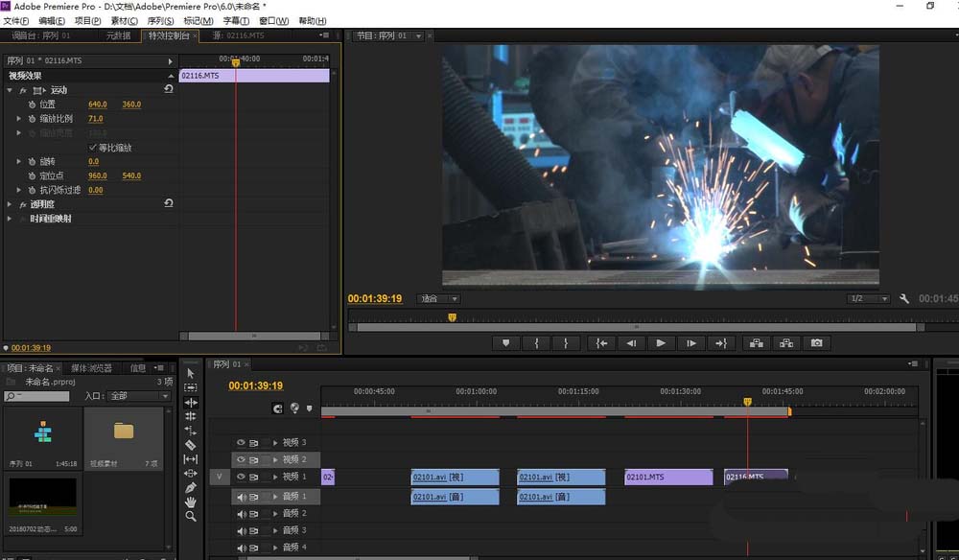
Task: Toggle timeline Snap magnet button
Action: [278, 408]
